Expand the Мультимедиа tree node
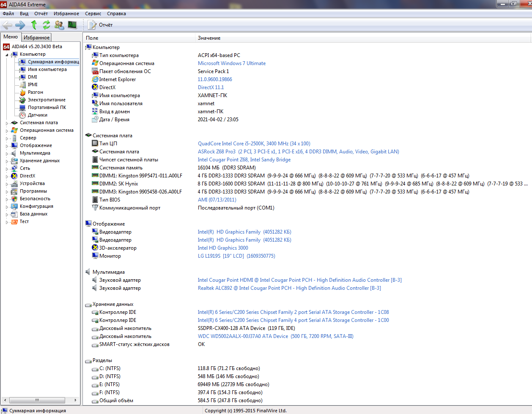 [x=7, y=153]
